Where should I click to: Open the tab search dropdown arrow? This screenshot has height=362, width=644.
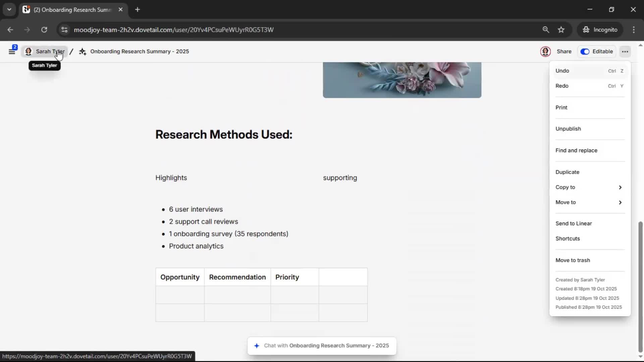(x=9, y=10)
